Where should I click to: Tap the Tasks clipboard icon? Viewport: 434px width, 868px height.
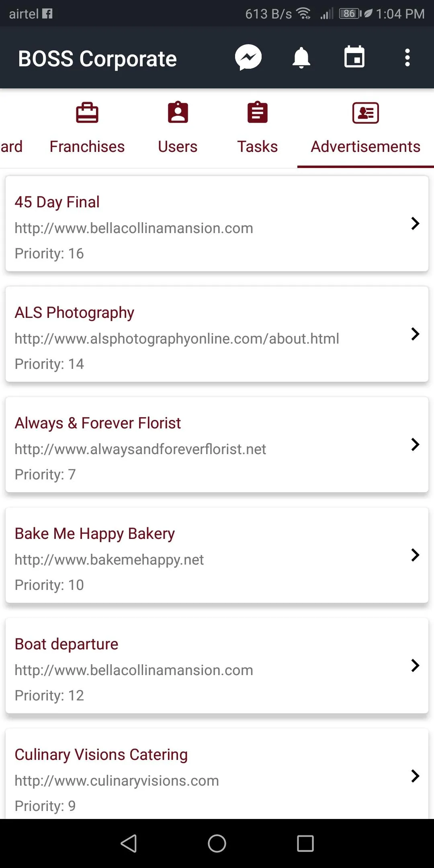258,113
